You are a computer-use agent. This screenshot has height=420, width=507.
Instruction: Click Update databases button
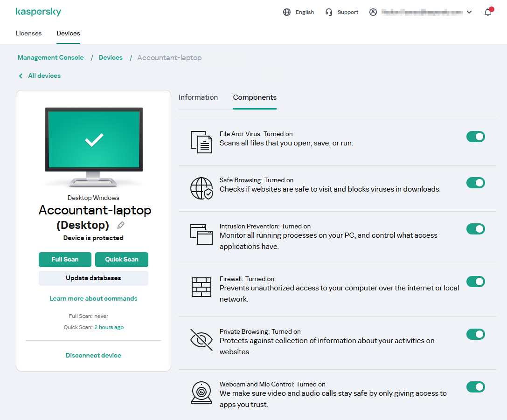pos(93,278)
